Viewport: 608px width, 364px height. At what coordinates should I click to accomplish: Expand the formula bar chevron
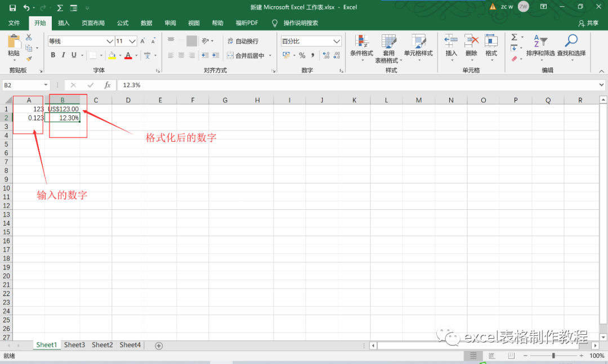[601, 84]
